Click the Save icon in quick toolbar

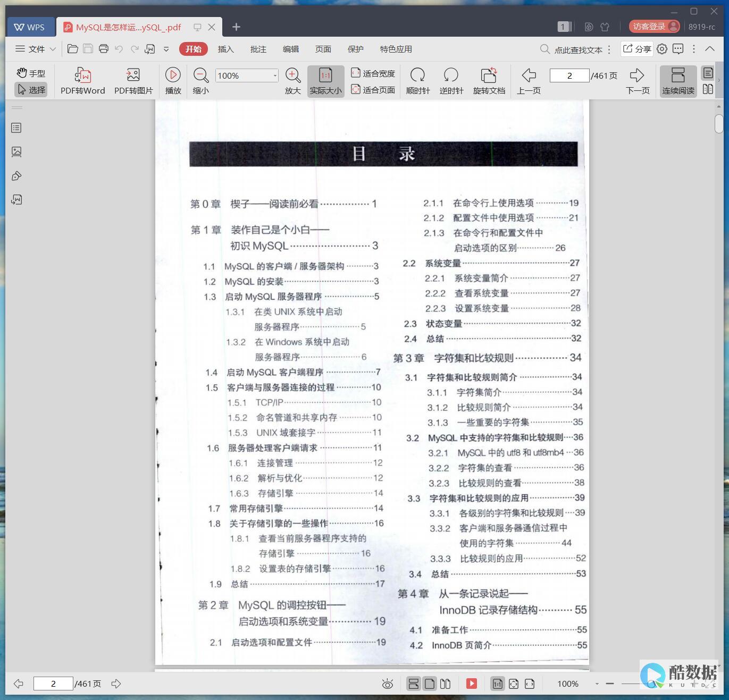pyautogui.click(x=88, y=49)
